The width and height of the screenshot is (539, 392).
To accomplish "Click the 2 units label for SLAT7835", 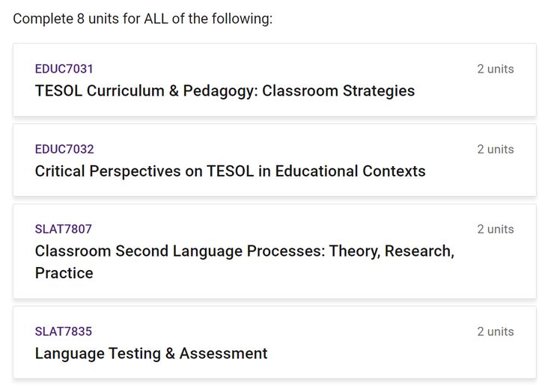I will click(x=496, y=331).
